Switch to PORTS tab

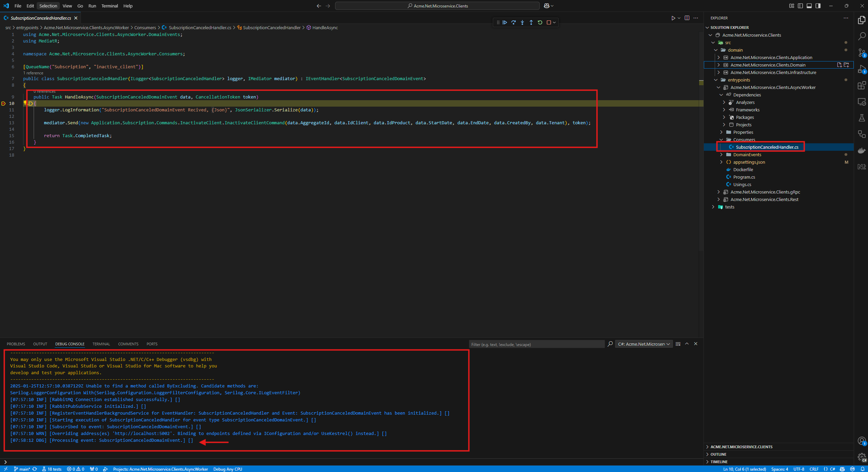152,344
